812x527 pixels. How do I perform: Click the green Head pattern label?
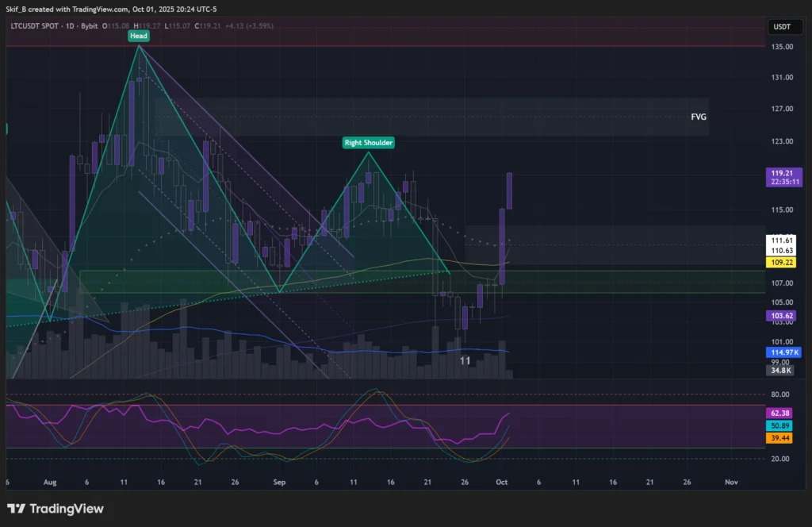coord(139,36)
